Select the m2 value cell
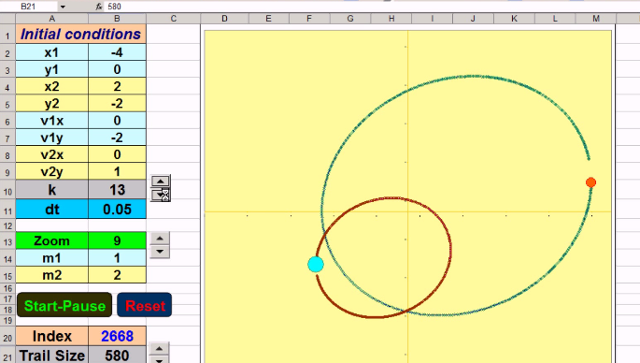This screenshot has height=363, width=640. [117, 275]
